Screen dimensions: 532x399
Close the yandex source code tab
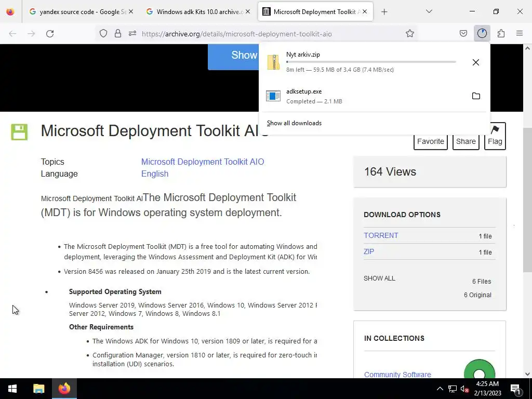(x=131, y=12)
